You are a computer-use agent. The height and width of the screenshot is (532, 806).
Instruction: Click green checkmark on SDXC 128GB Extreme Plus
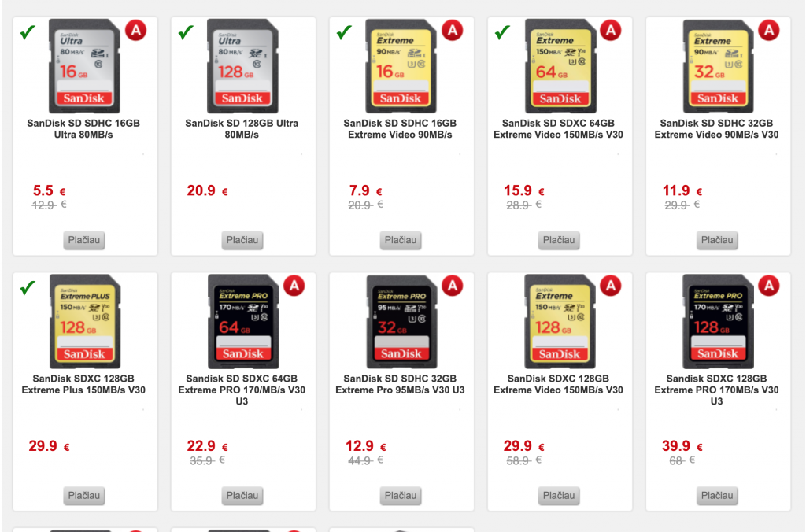[28, 288]
